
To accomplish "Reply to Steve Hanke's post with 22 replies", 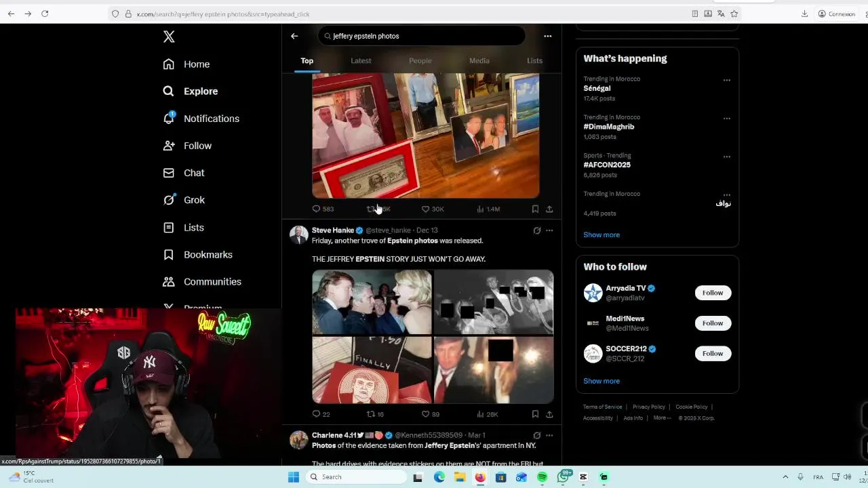I will (x=321, y=414).
